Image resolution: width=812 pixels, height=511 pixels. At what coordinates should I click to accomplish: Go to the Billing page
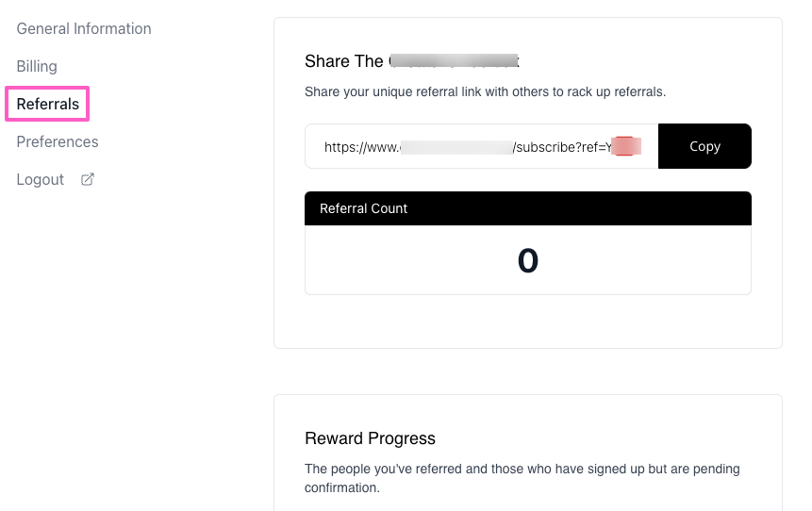[37, 66]
